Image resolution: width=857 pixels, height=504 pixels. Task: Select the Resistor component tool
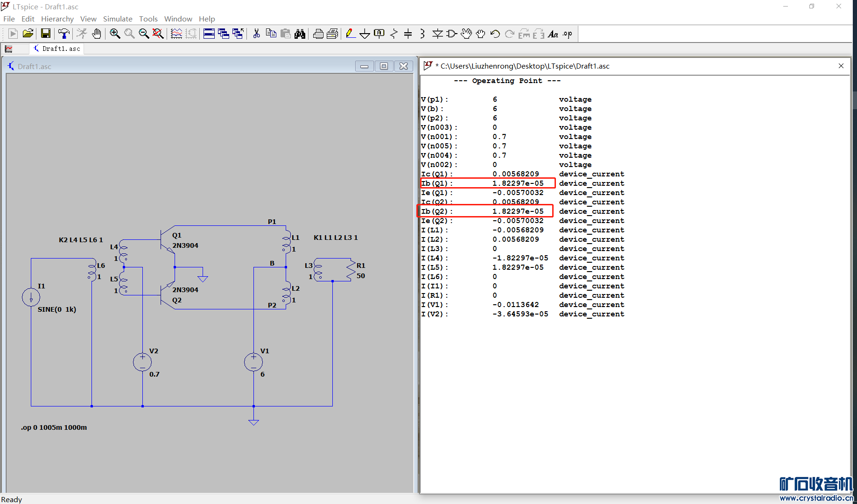[394, 34]
